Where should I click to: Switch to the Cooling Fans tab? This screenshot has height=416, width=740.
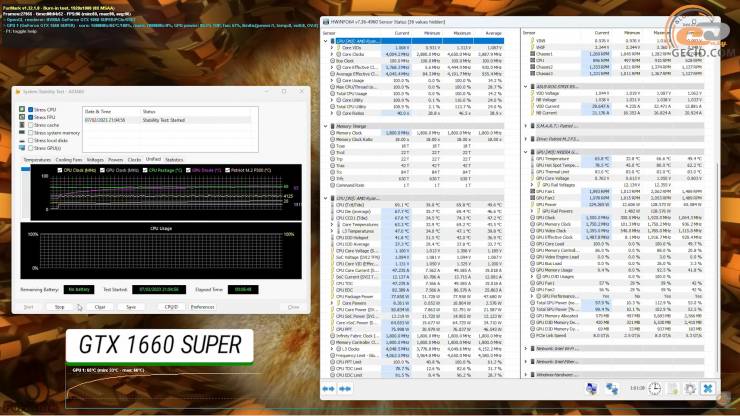69,160
